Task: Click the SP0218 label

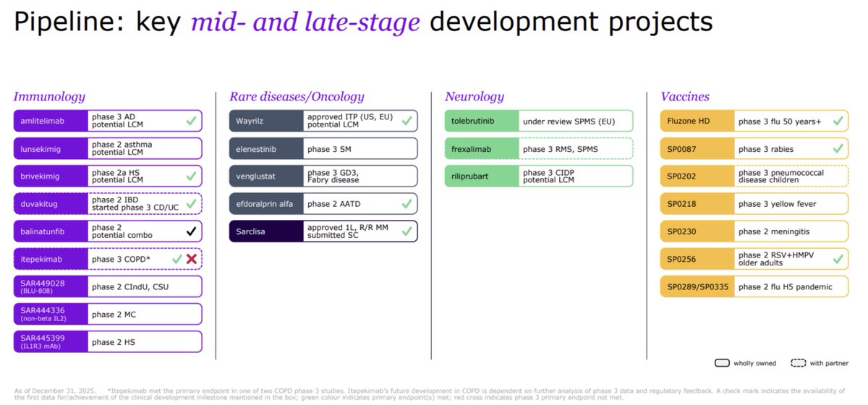Action: (x=697, y=204)
